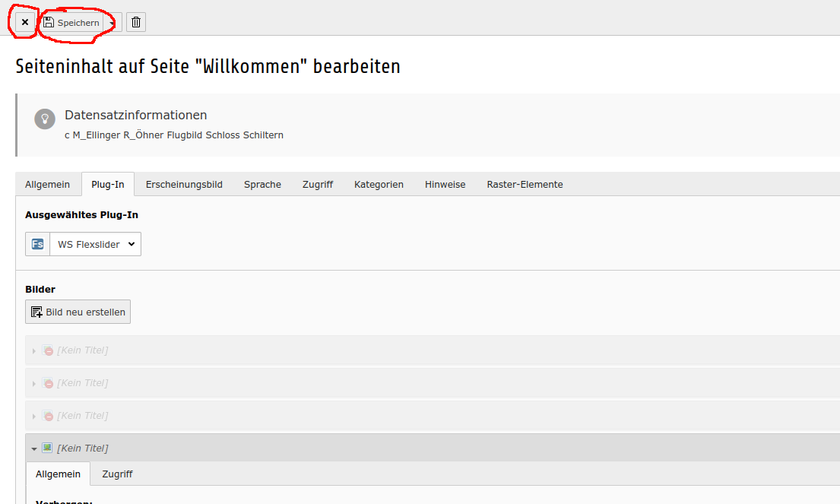This screenshot has height=504, width=840.
Task: Close the editing form with the X icon
Action: [25, 23]
